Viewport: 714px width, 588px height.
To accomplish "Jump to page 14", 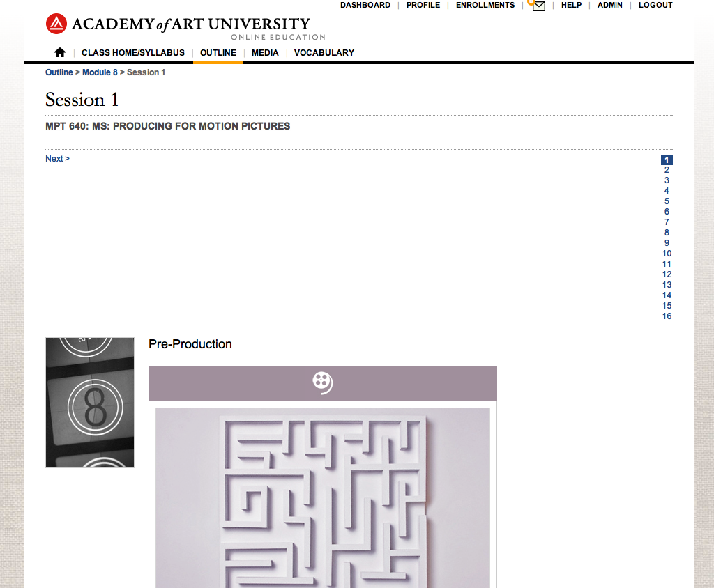I will coord(667,296).
